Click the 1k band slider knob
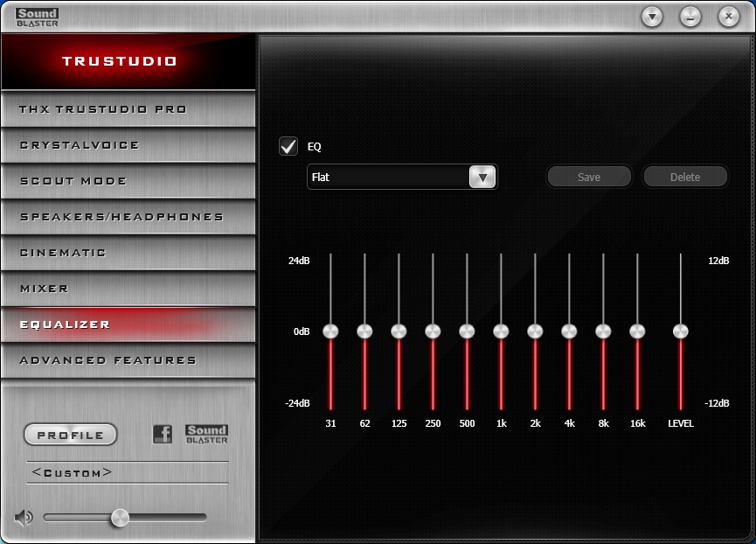The width and height of the screenshot is (756, 544). pos(501,331)
